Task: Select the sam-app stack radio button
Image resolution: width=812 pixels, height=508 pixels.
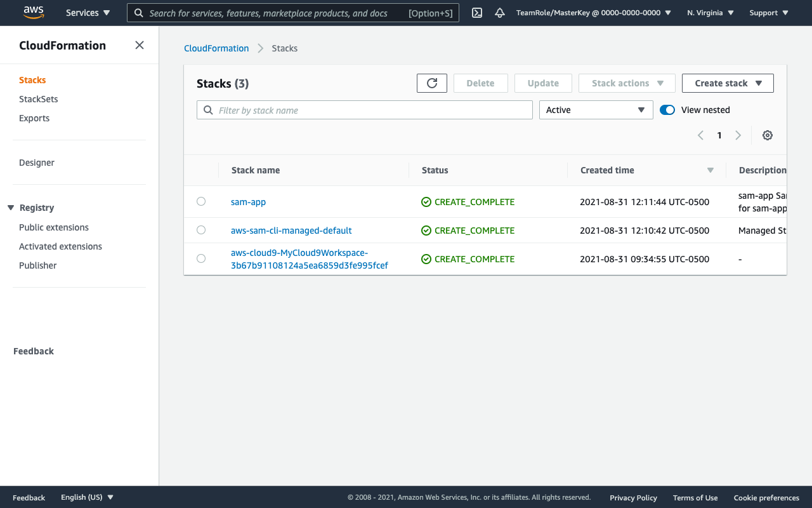Action: 201,201
